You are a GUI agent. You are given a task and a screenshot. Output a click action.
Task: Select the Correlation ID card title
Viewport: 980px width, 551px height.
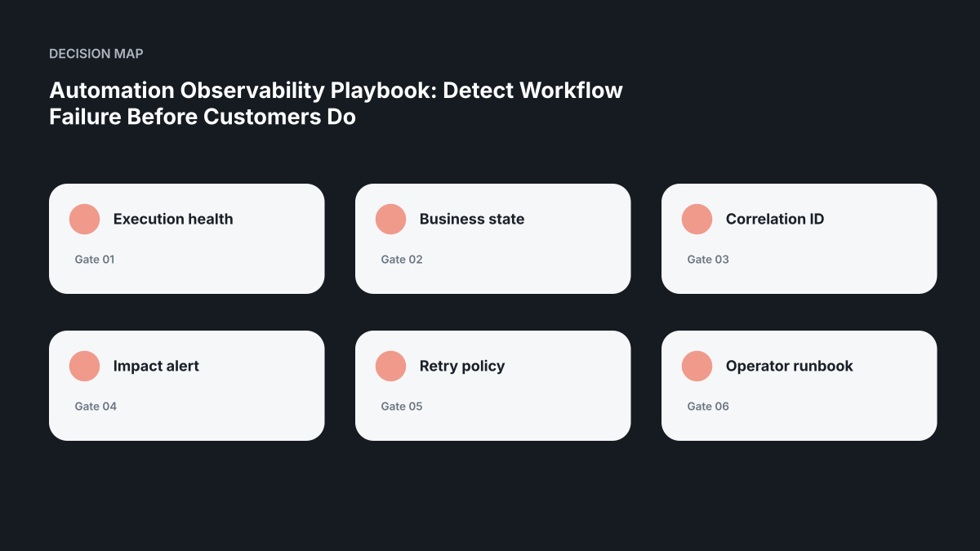[775, 219]
